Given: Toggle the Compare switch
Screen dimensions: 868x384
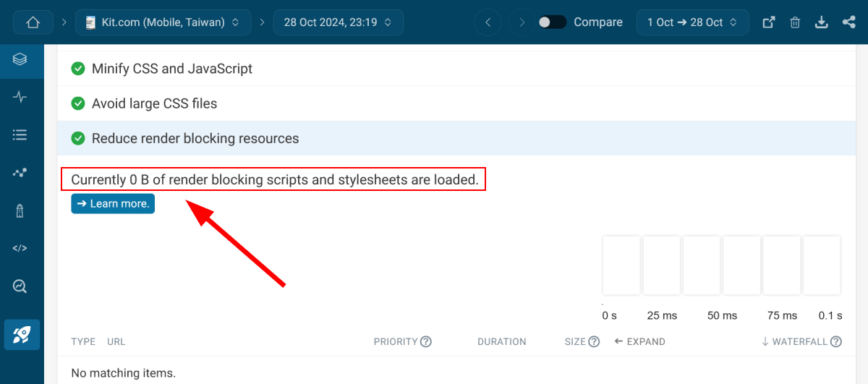Looking at the screenshot, I should (x=553, y=22).
